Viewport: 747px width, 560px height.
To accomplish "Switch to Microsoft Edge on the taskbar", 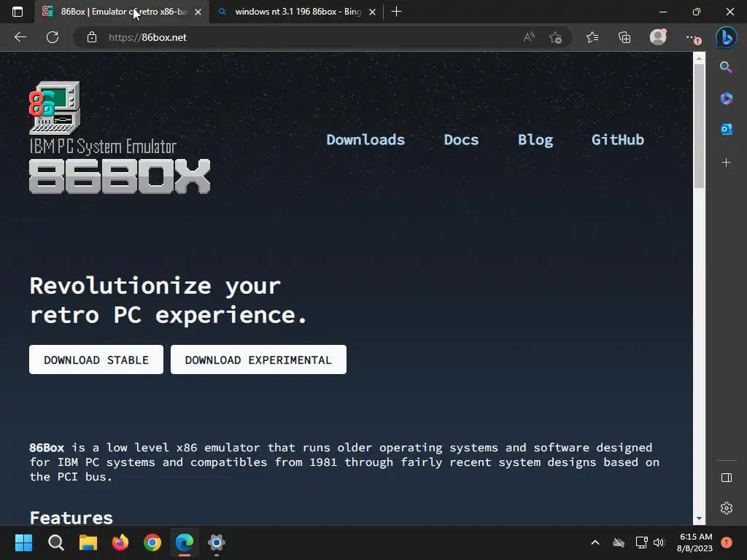I will pyautogui.click(x=185, y=542).
